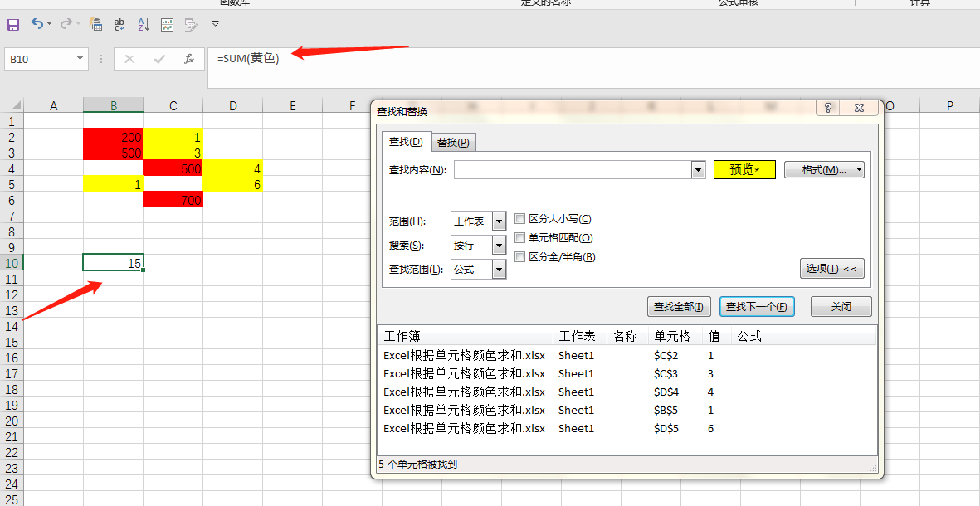Click the form edit icon in toolbar
Screen dimensions: 980x506
(191, 24)
